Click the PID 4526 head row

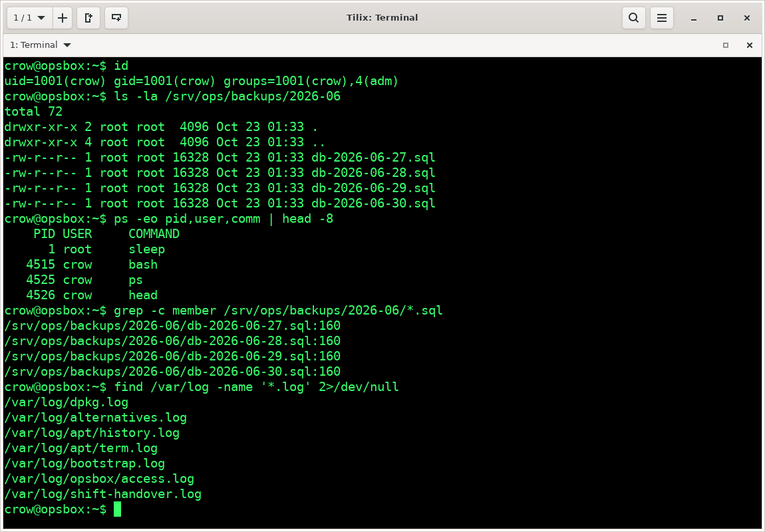pyautogui.click(x=92, y=295)
